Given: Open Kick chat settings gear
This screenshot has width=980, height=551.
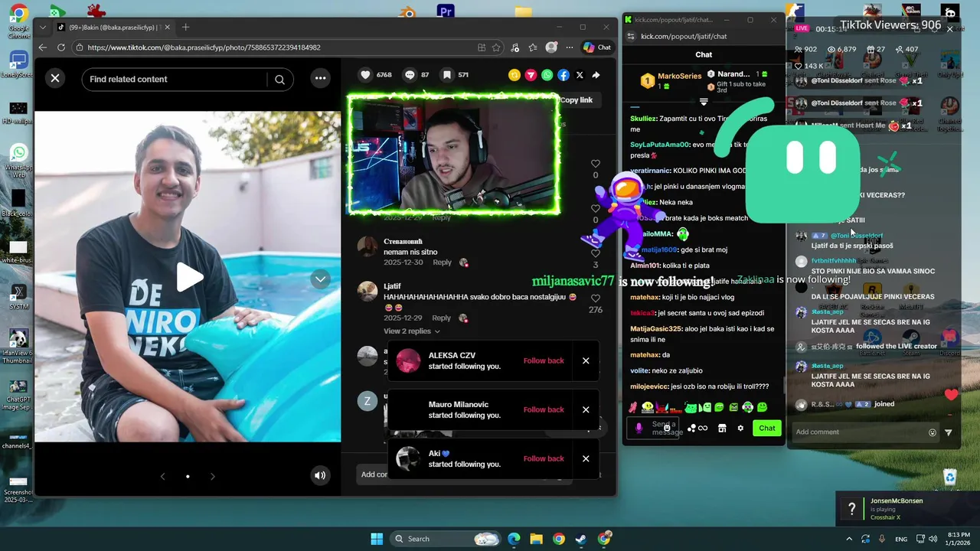Looking at the screenshot, I should (x=740, y=429).
